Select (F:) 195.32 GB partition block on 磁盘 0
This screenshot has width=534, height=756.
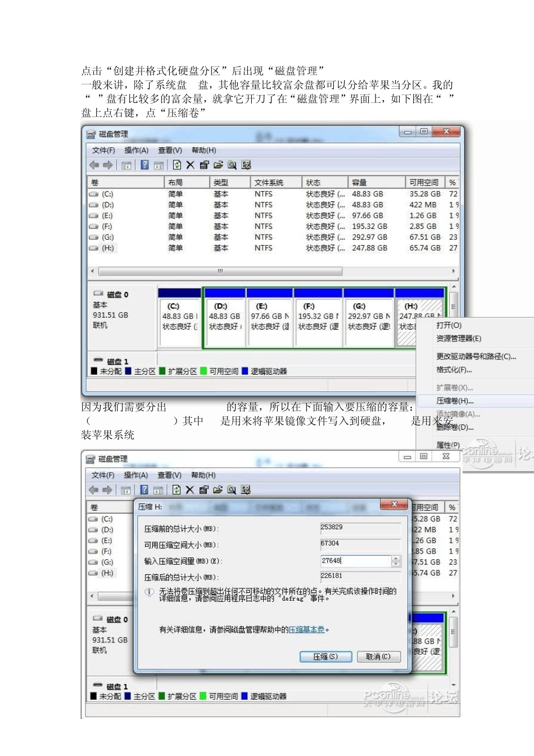pos(318,318)
